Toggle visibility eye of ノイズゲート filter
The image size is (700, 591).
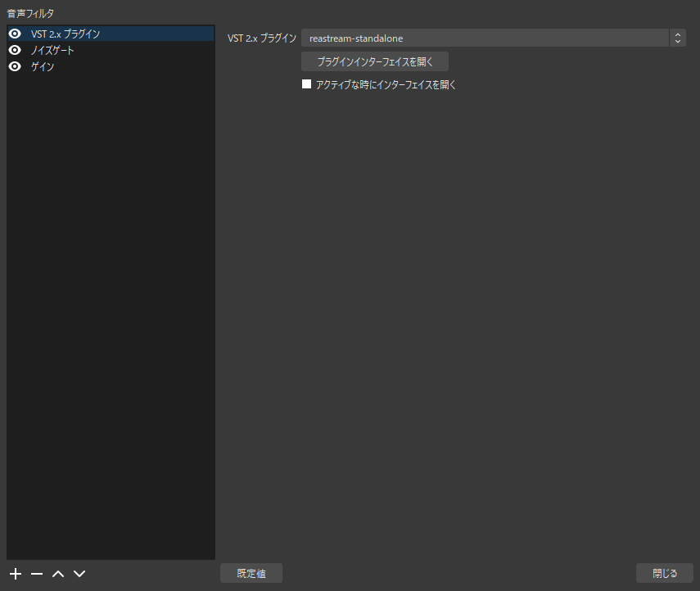click(x=16, y=50)
